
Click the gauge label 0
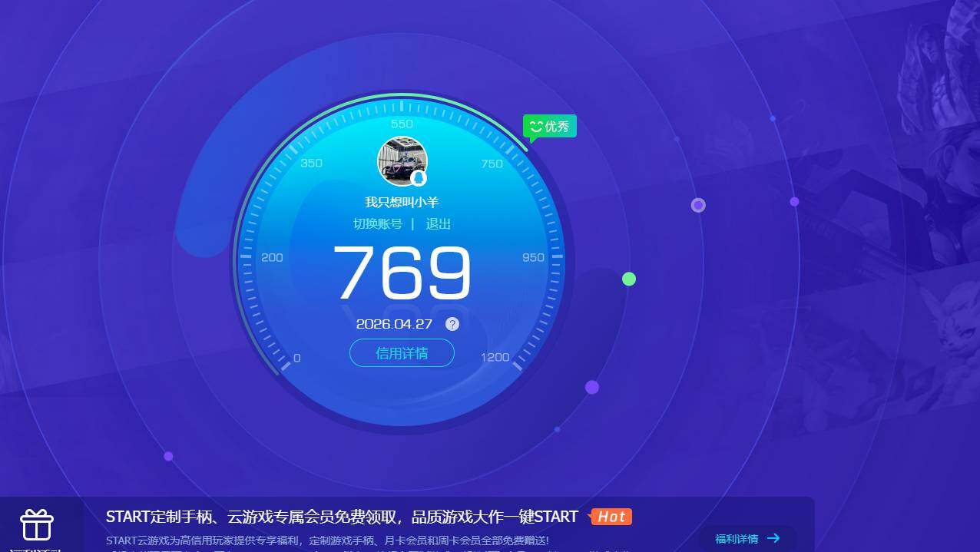tap(297, 358)
